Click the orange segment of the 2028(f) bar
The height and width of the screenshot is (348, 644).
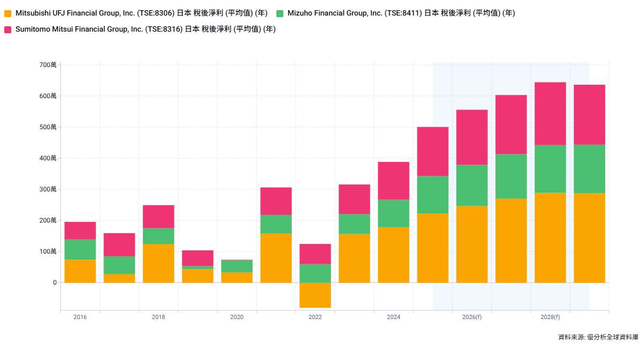[550, 238]
